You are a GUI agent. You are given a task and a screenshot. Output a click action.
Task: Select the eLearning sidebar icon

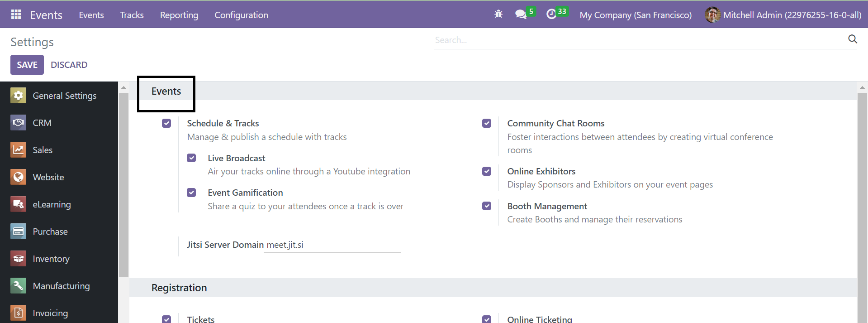tap(18, 204)
